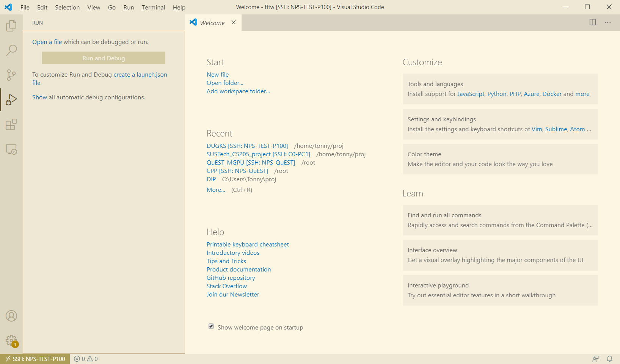620x364 pixels.
Task: Click the feedback icon in status bar
Action: pyautogui.click(x=596, y=359)
